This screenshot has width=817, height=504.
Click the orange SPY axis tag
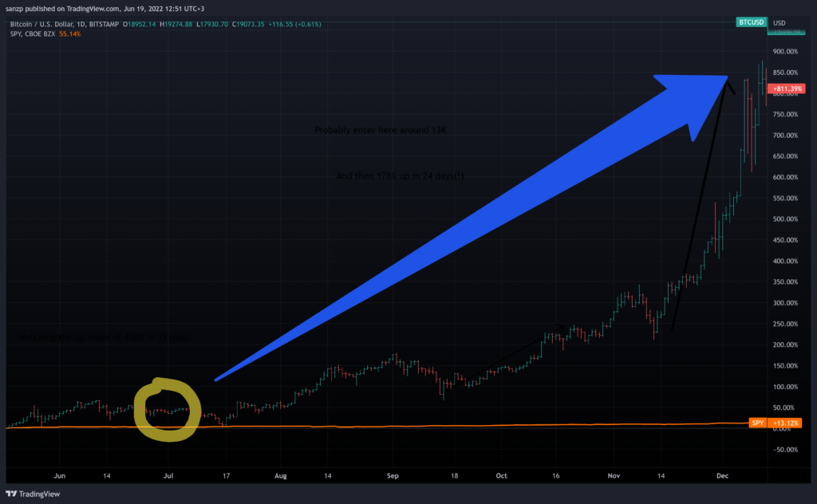(x=758, y=423)
